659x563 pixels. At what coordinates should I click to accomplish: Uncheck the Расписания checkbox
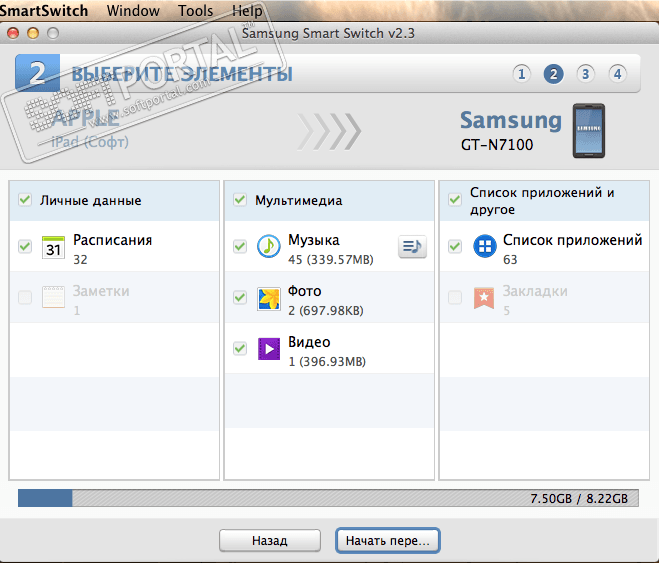[25, 246]
